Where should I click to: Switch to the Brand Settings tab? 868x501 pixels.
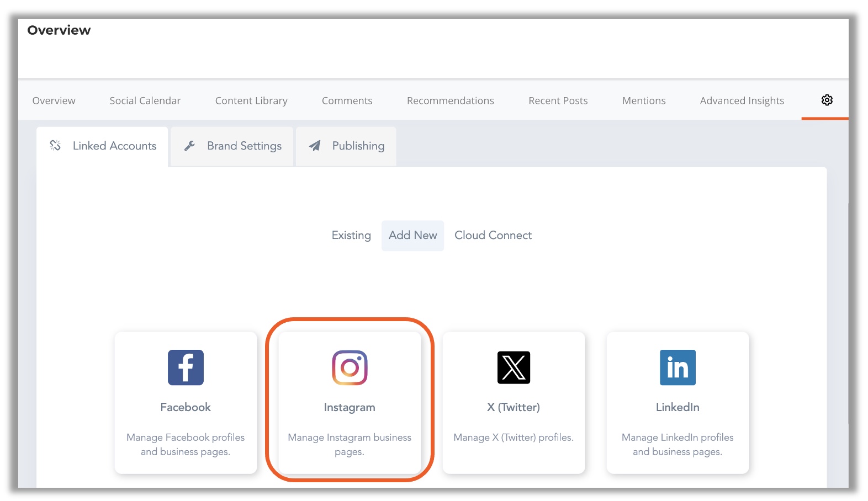coord(232,146)
